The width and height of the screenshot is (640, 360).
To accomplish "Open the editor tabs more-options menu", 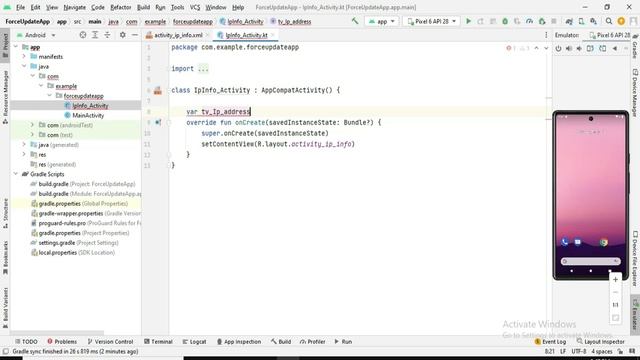I will (x=546, y=35).
